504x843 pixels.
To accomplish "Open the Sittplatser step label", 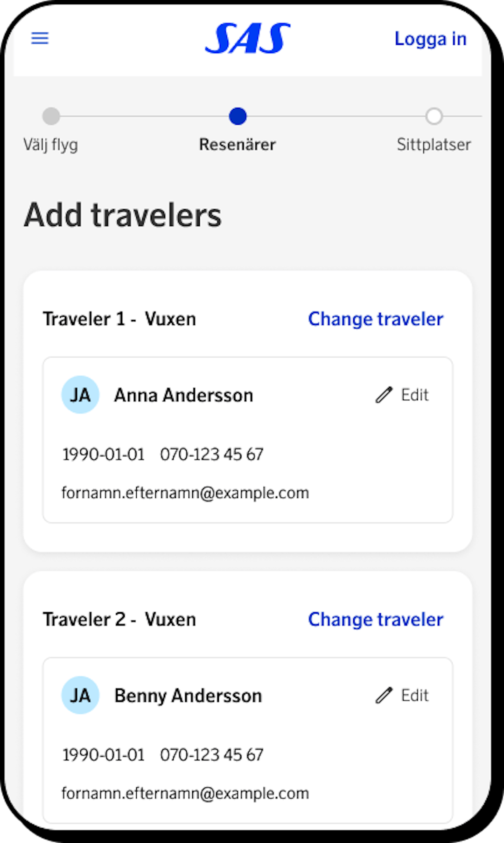I will coord(434,145).
